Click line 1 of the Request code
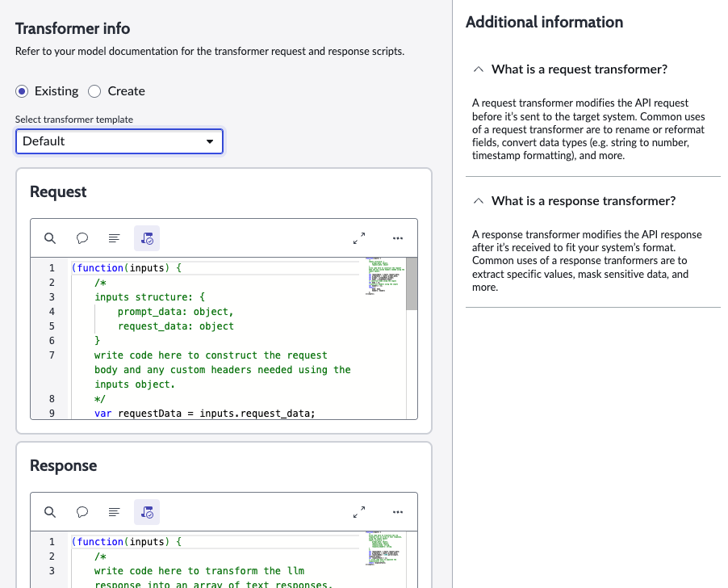Viewport: 728px width, 588px height. coord(126,268)
